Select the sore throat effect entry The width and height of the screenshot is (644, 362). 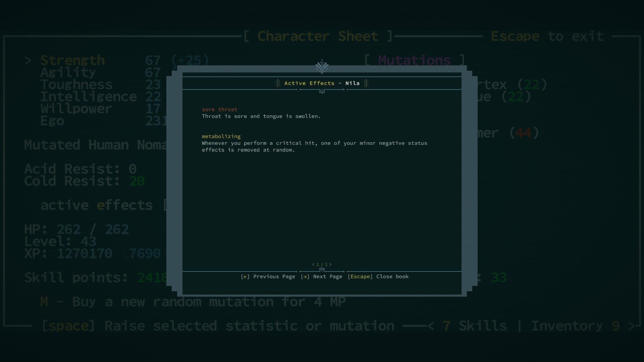click(x=219, y=110)
